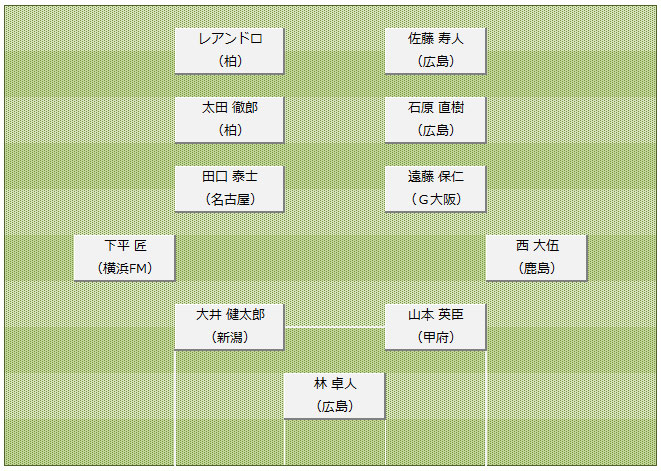Viewport: 661px width, 471px height.
Task: Click the name text レアンドロ
Action: click(x=230, y=39)
